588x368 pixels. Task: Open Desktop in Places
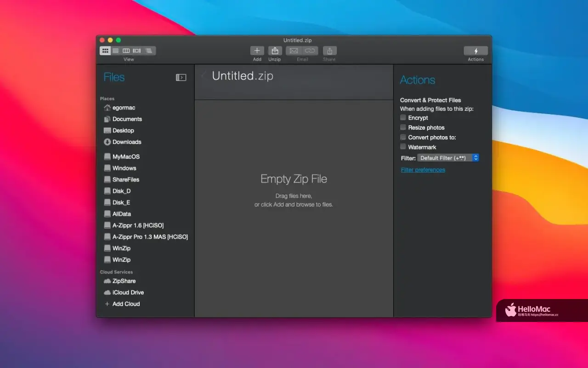(119, 131)
